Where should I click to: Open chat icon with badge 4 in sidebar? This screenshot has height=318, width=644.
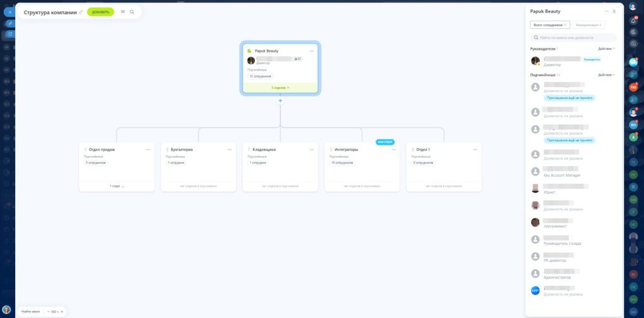point(633,62)
